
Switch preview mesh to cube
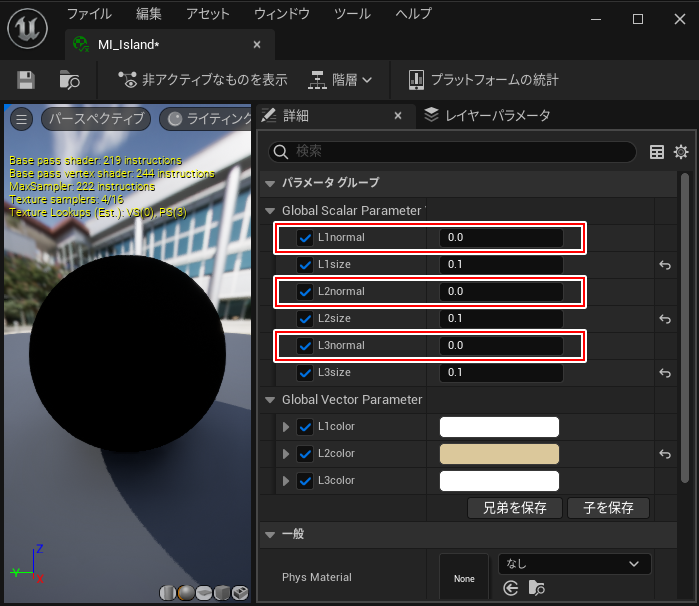(222, 593)
